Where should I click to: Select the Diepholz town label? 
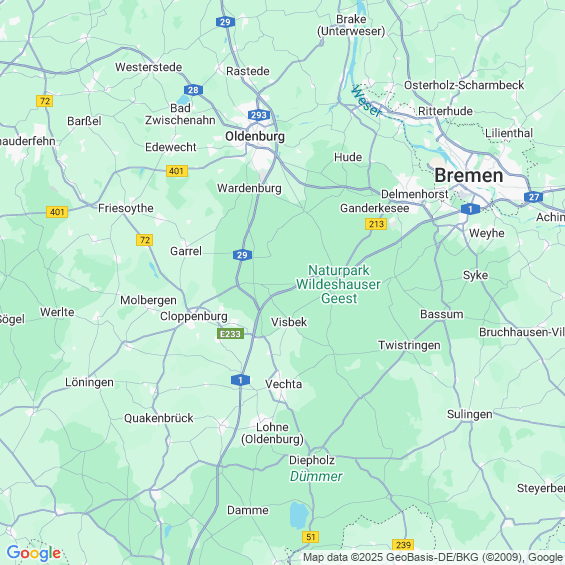312,460
